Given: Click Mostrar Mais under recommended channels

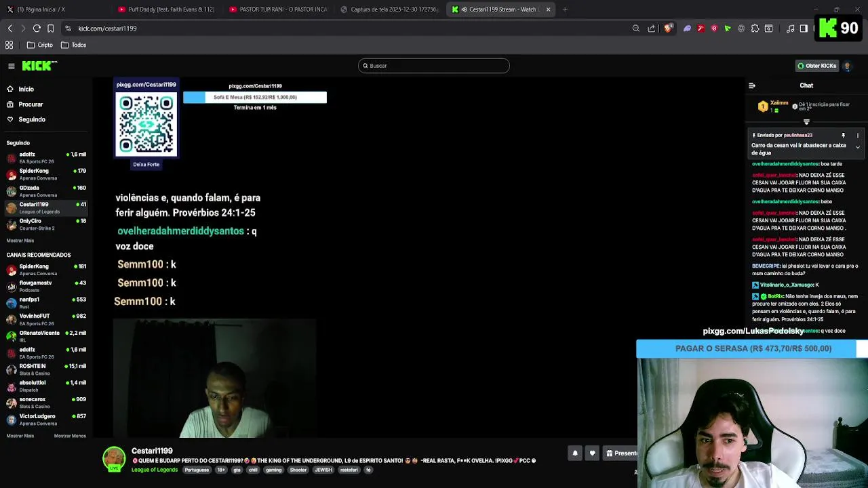Looking at the screenshot, I should click(x=20, y=436).
